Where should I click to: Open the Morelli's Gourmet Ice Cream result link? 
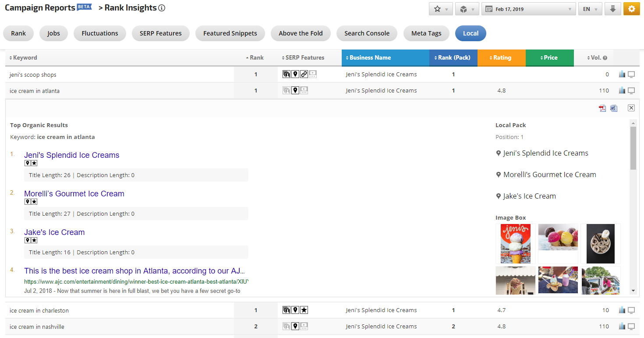74,194
